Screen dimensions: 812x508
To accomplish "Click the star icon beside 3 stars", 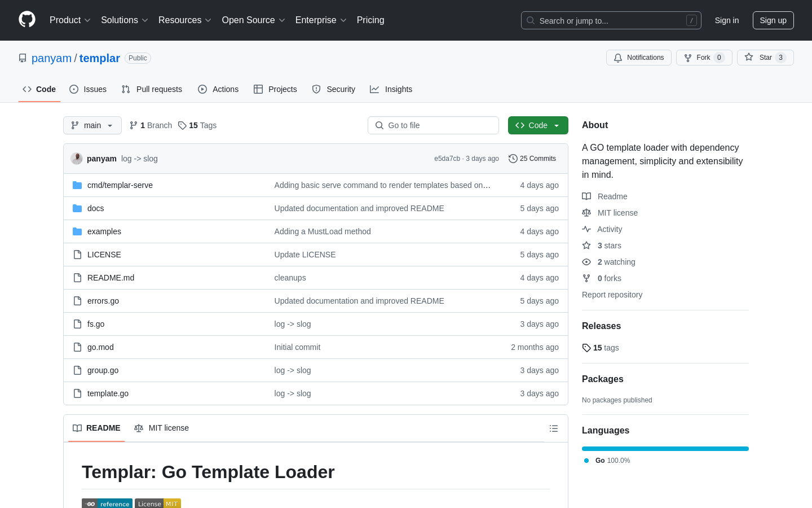I will point(586,246).
